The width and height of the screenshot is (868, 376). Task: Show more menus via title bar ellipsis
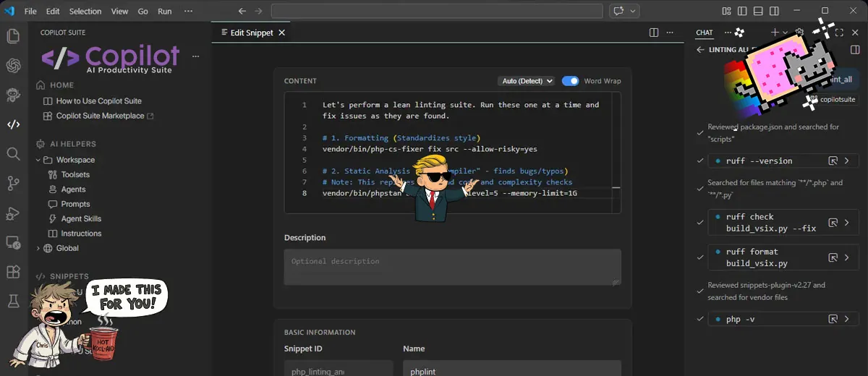[x=189, y=12]
